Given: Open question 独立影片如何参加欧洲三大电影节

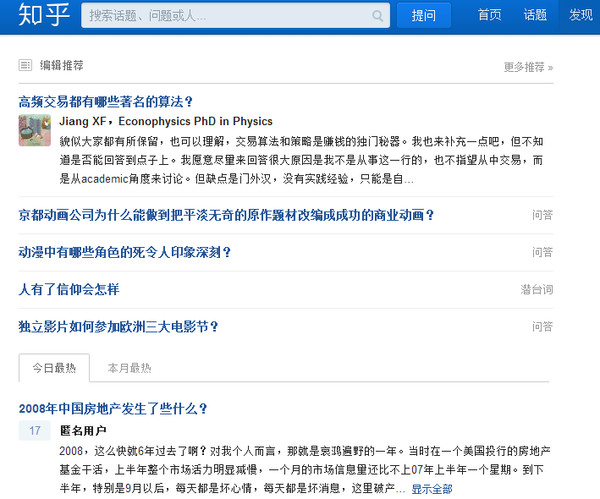Looking at the screenshot, I should coord(118,326).
